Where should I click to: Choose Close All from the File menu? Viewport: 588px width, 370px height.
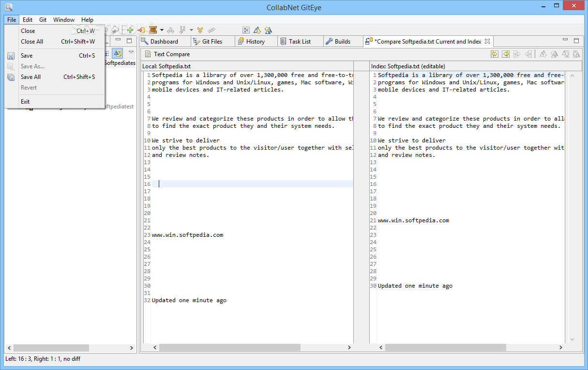click(55, 42)
